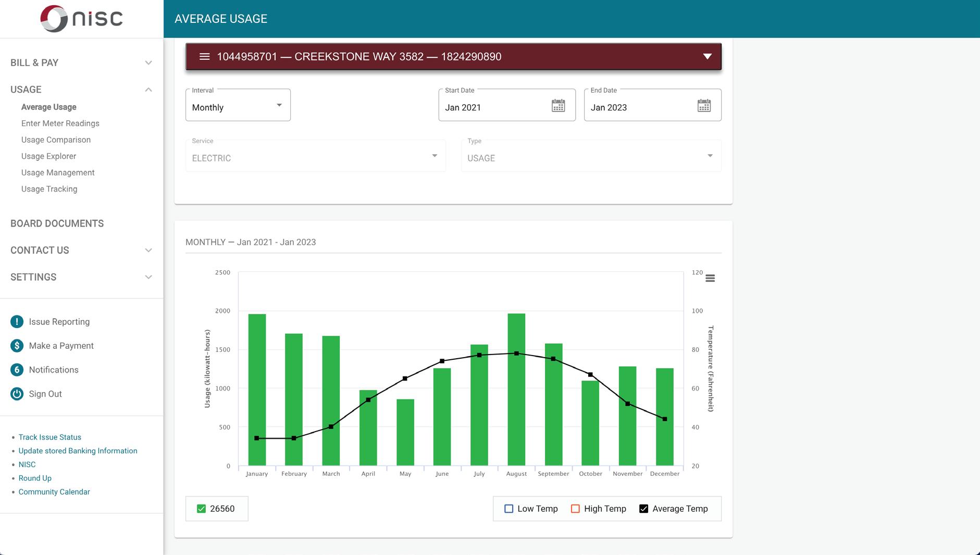This screenshot has height=555, width=980.
Task: Open the Usage Explorer menu item
Action: 48,156
